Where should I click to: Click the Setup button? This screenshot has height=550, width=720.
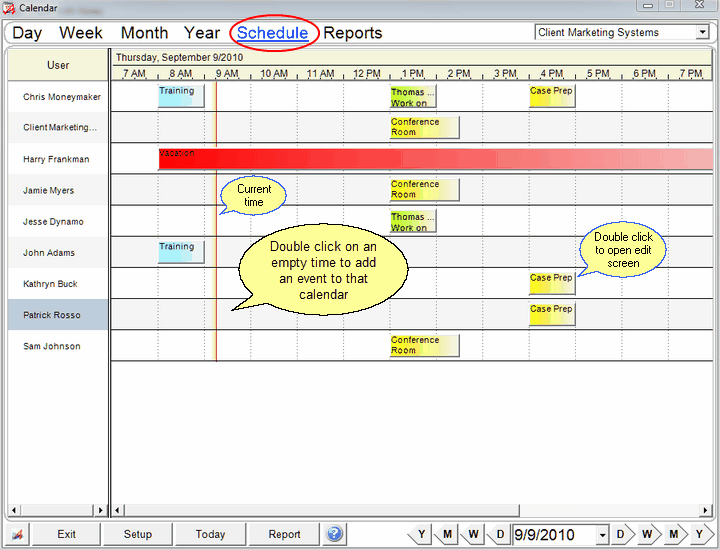[138, 534]
